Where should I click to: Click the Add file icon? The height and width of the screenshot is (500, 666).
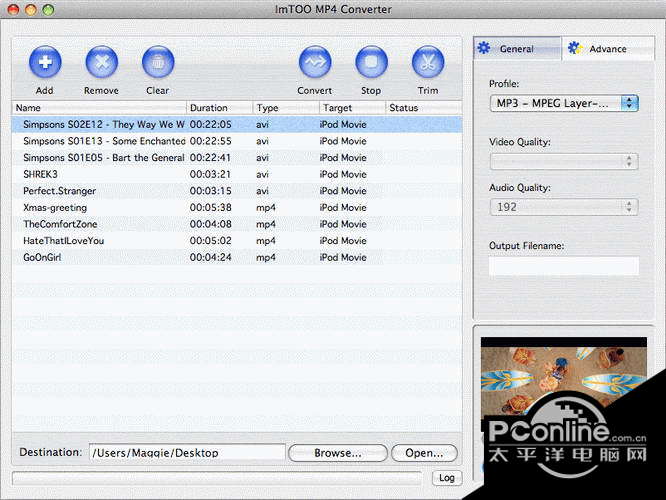point(44,63)
